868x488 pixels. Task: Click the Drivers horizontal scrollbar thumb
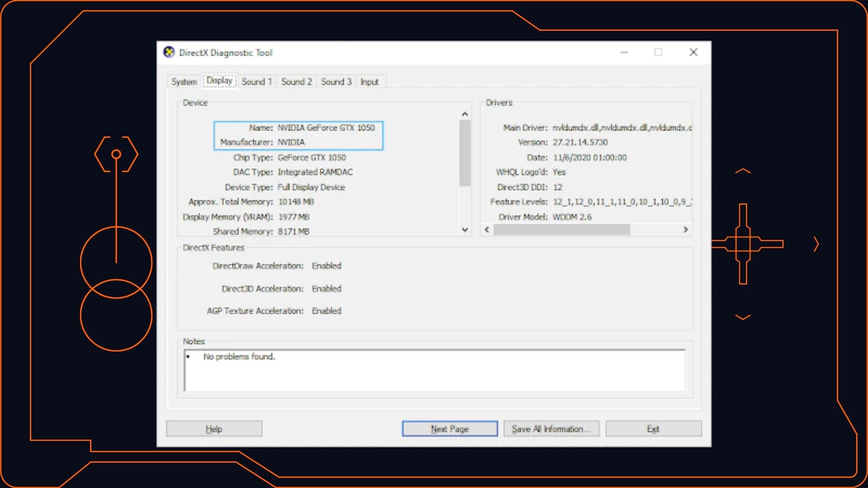click(562, 230)
